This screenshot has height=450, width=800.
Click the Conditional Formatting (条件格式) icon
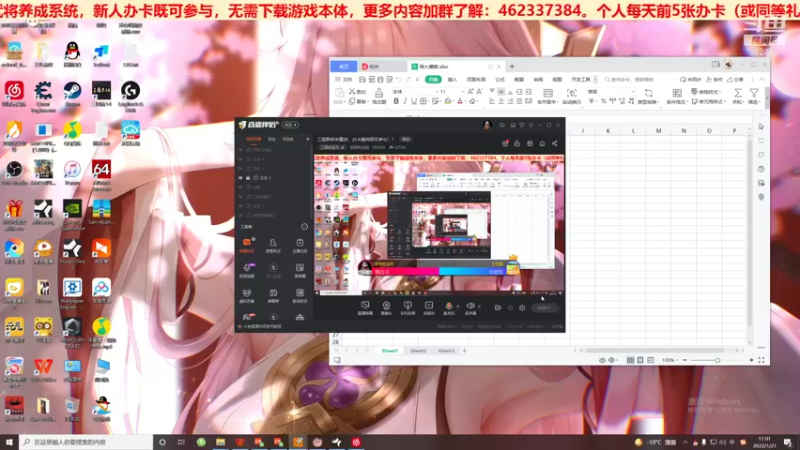tap(677, 95)
